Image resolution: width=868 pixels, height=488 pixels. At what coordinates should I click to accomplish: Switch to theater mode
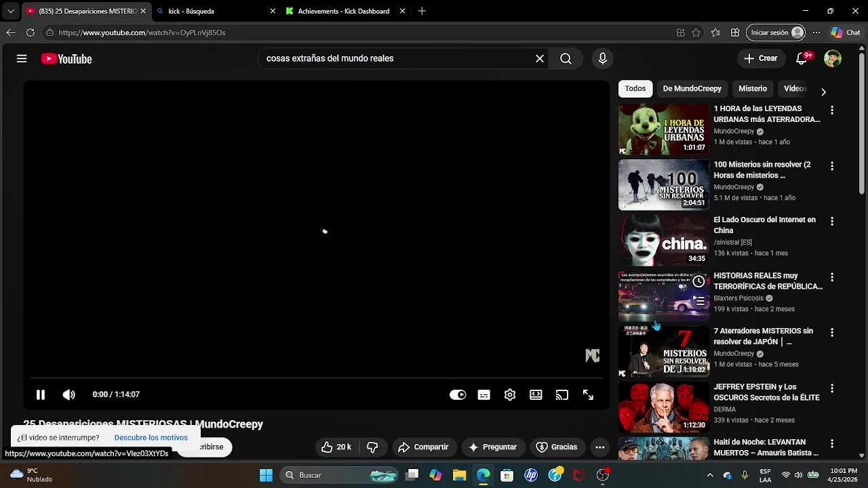(x=536, y=394)
